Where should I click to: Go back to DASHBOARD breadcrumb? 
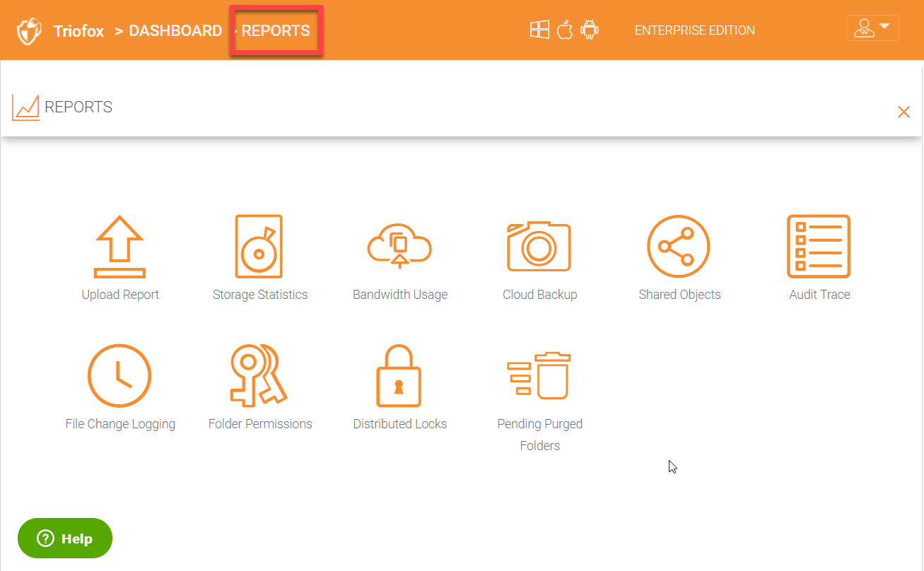(x=175, y=30)
